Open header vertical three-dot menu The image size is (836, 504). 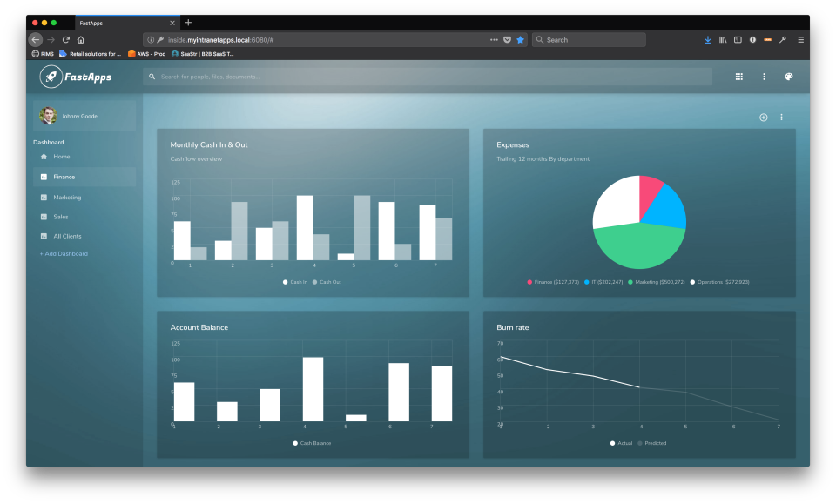(x=764, y=77)
